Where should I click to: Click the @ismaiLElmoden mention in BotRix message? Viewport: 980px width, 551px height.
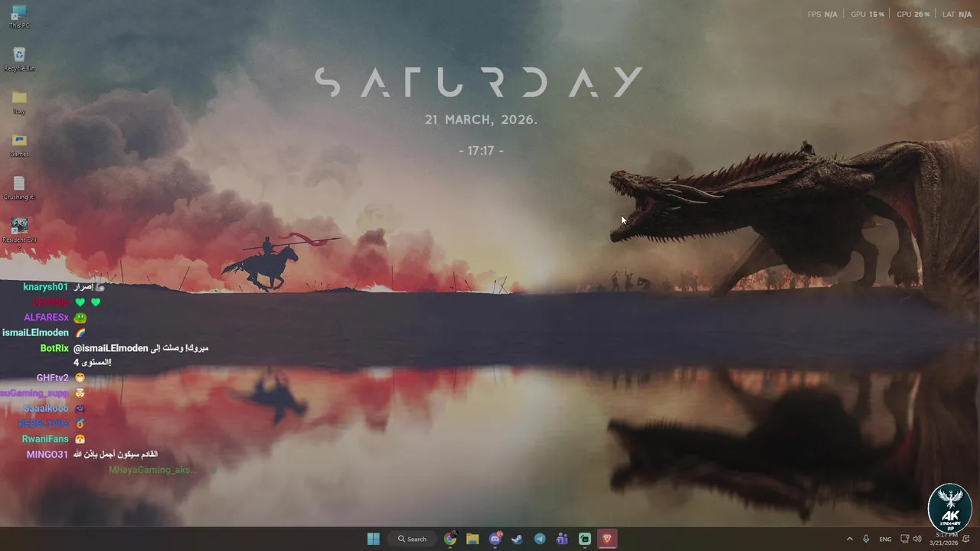point(111,348)
